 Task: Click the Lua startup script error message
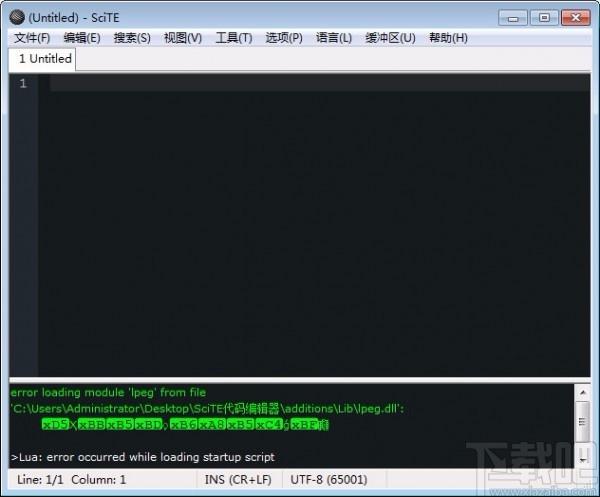[143, 457]
